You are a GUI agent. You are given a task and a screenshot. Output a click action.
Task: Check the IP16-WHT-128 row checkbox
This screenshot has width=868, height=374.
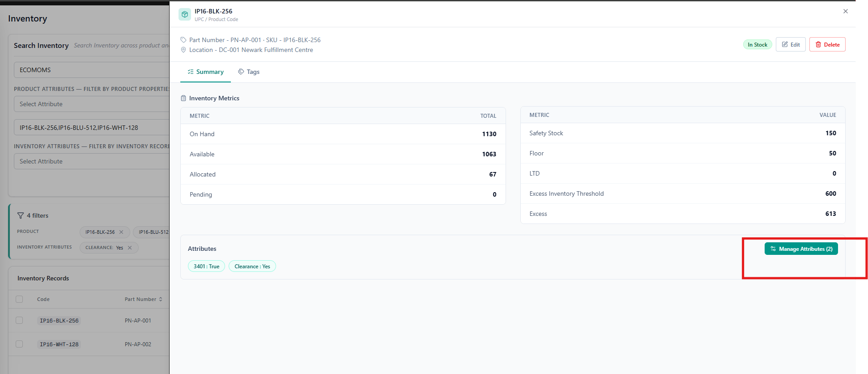19,344
